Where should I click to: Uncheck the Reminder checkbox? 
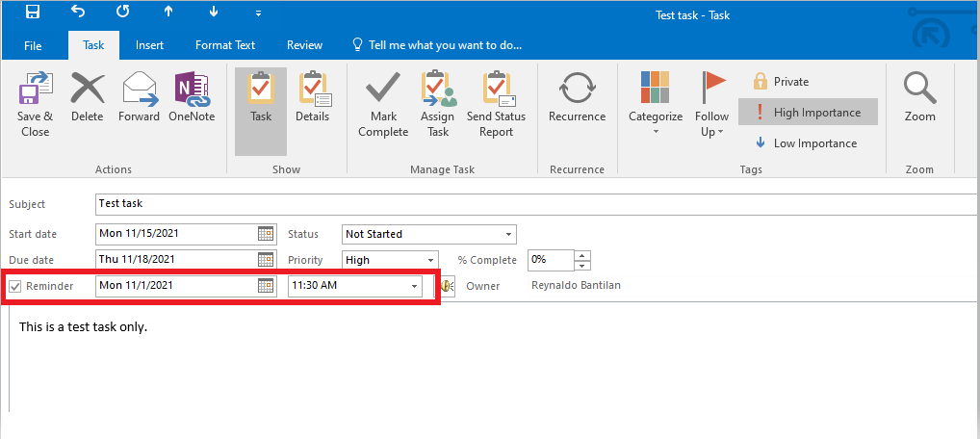[15, 287]
